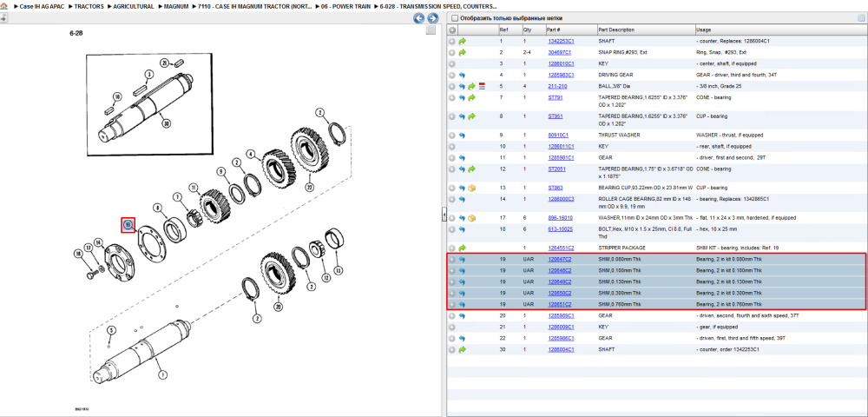Click blue arrow icon in 1285986C1 GEAR row
The width and height of the screenshot is (868, 417).
(463, 338)
